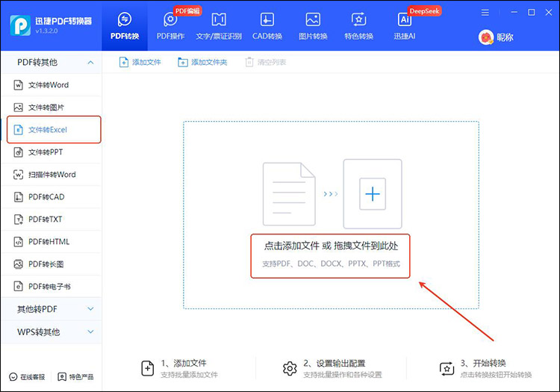Select PDF转长图 in sidebar
The height and width of the screenshot is (392, 560).
click(x=51, y=264)
